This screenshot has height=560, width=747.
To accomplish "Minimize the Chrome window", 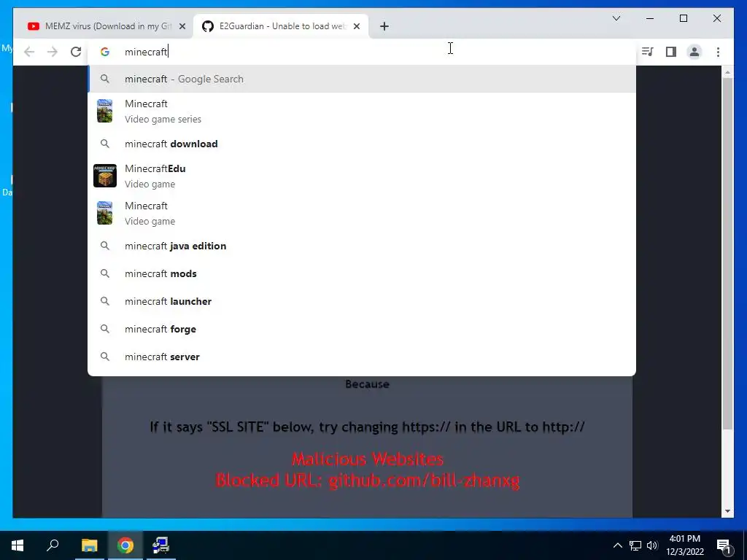I will click(650, 18).
